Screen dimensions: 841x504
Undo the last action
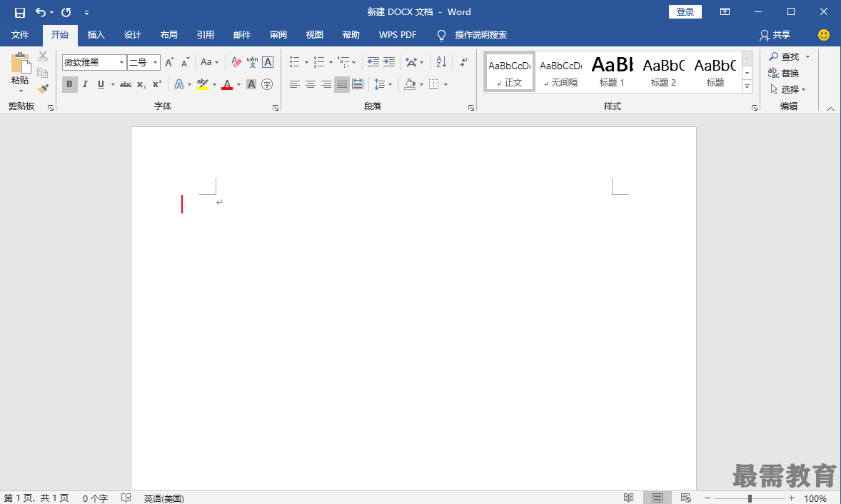point(41,12)
